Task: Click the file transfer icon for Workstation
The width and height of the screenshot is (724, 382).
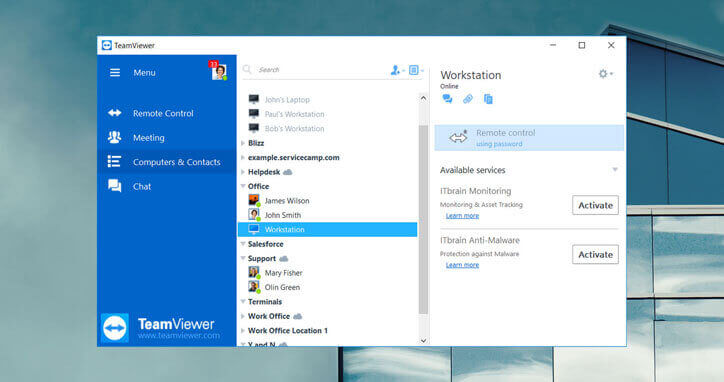Action: click(x=488, y=99)
